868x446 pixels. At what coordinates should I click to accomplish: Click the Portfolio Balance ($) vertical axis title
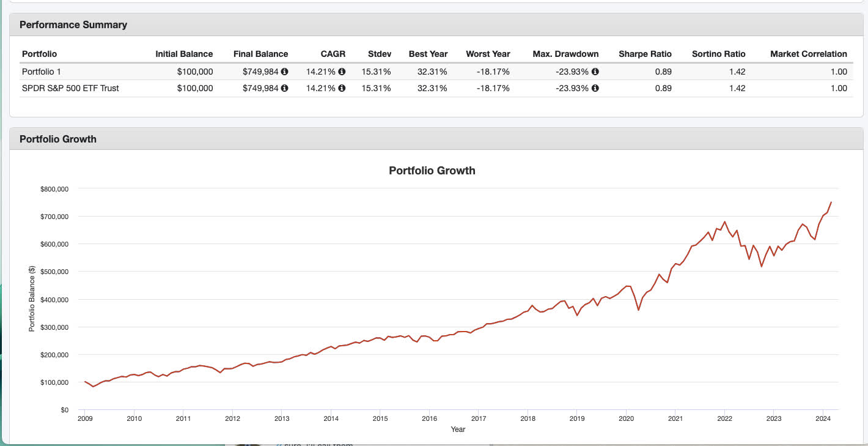(32, 300)
